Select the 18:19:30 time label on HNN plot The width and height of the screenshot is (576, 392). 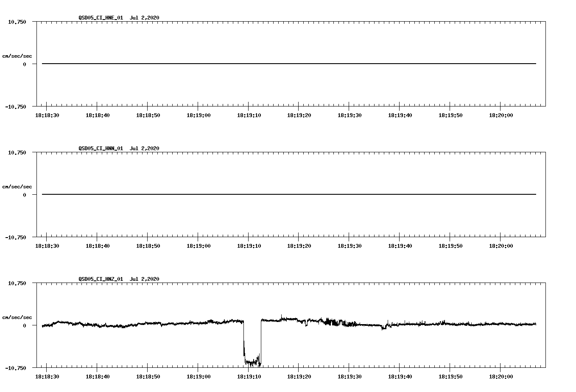[x=350, y=246]
